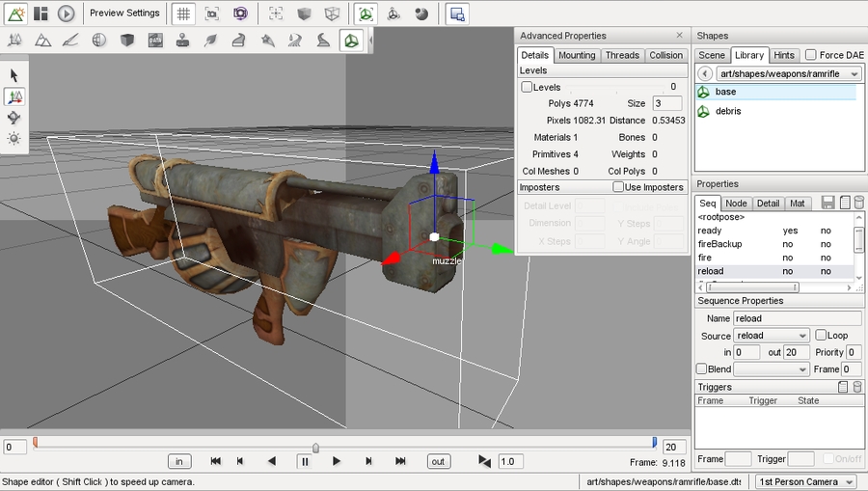868x491 pixels.
Task: Add a new trigger in Triggers panel
Action: tap(843, 387)
